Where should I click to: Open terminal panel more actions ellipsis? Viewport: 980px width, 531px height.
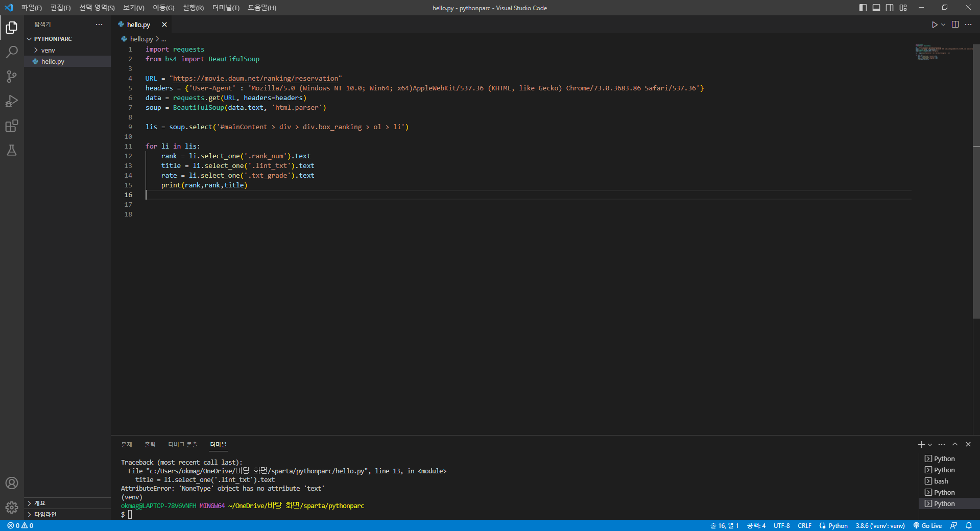(942, 445)
